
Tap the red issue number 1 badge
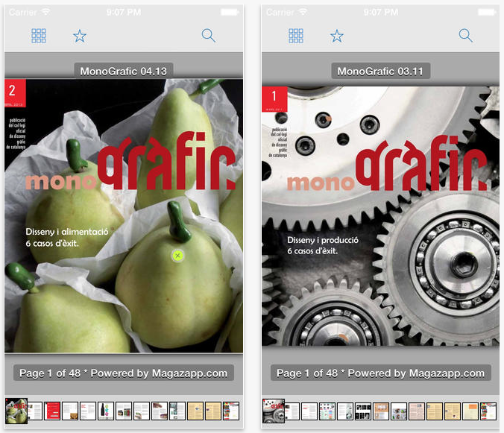(x=274, y=99)
